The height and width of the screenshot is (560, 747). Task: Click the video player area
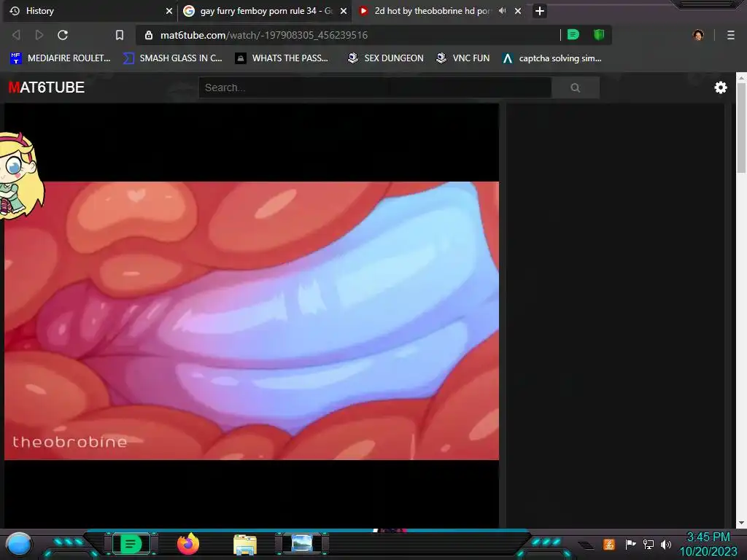point(252,315)
